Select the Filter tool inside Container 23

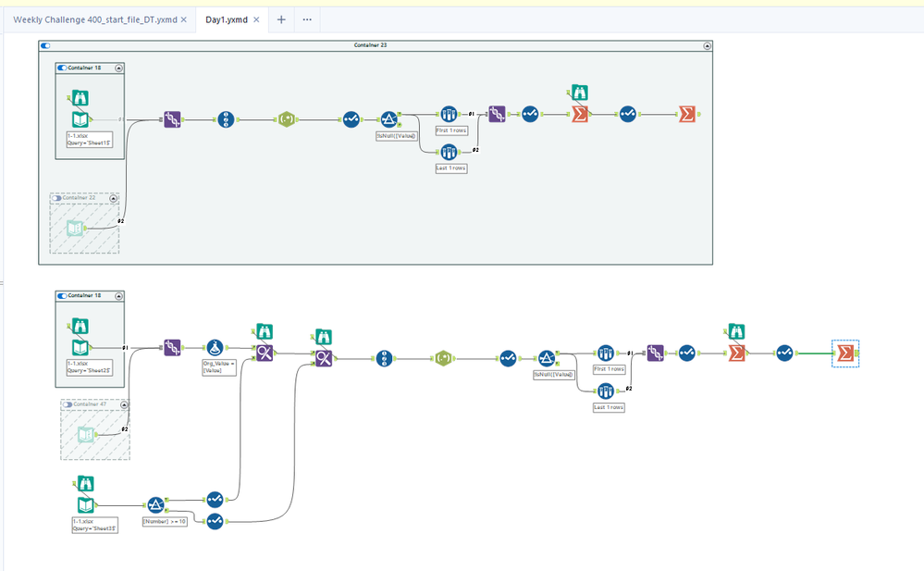pos(388,119)
